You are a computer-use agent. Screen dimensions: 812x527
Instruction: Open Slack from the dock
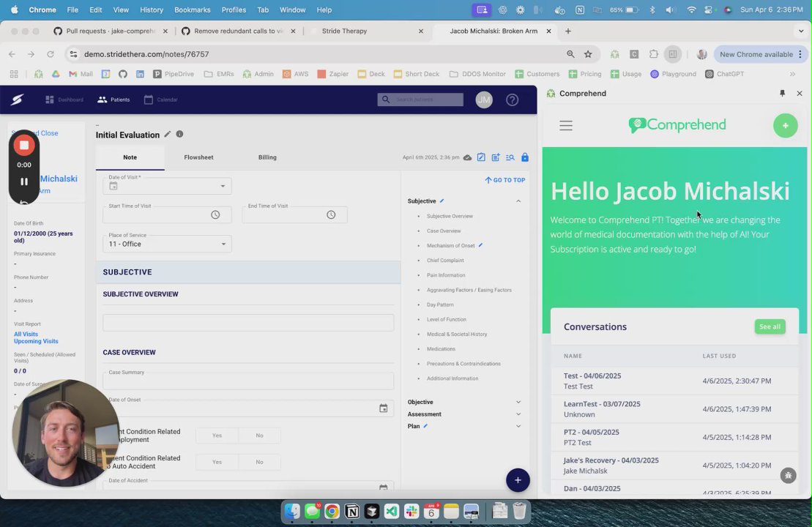coord(411,512)
